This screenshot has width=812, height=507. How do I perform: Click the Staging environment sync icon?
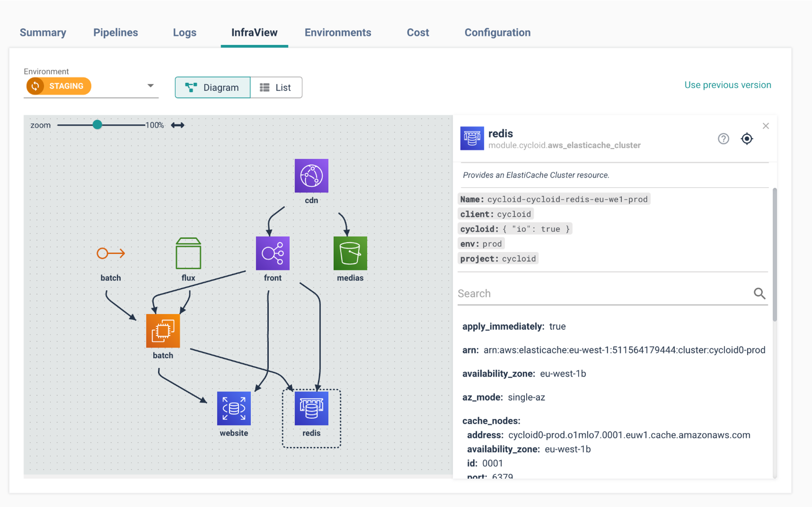(35, 86)
